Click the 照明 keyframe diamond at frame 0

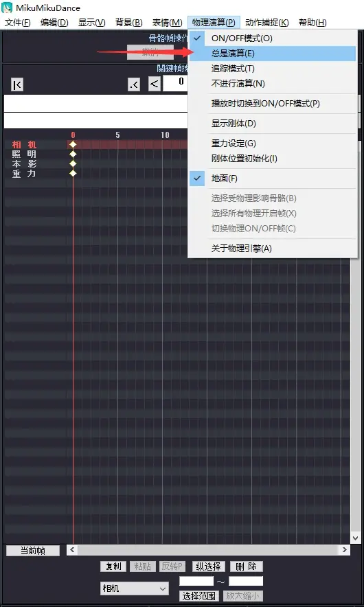click(x=73, y=154)
